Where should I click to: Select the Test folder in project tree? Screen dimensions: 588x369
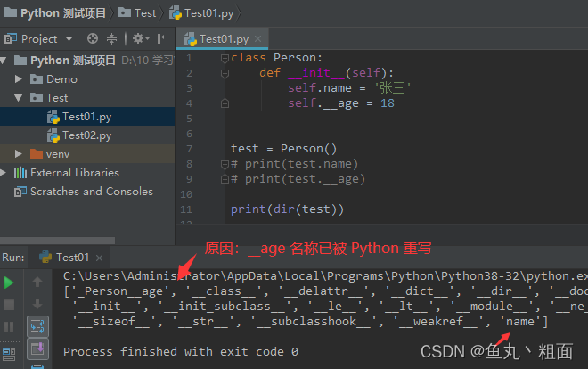(57, 98)
